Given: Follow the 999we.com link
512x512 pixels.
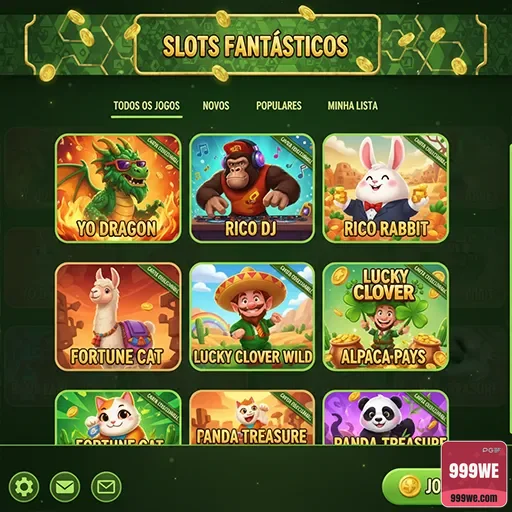Looking at the screenshot, I should click(x=474, y=498).
